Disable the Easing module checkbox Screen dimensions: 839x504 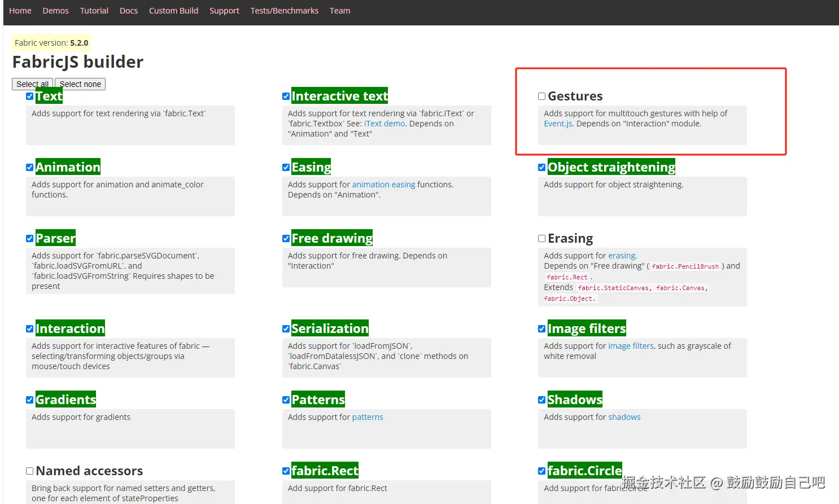[x=286, y=168]
